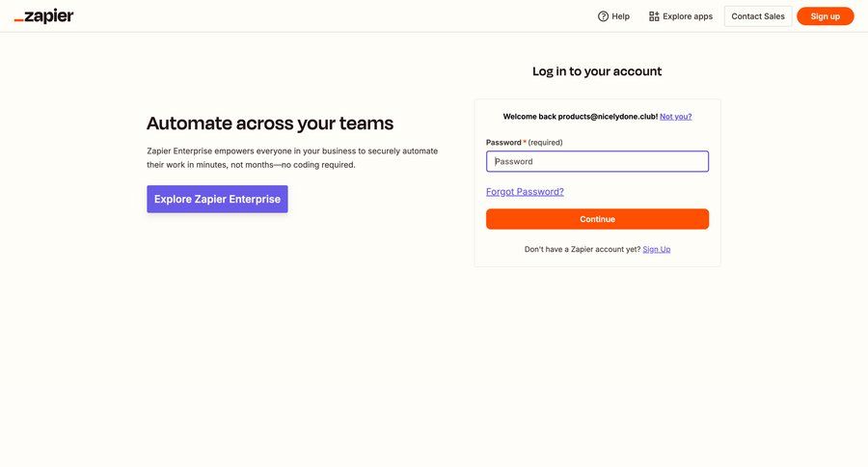Screen dimensions: 868x467
Task: Click the Sign Up link below Continue
Action: [657, 249]
